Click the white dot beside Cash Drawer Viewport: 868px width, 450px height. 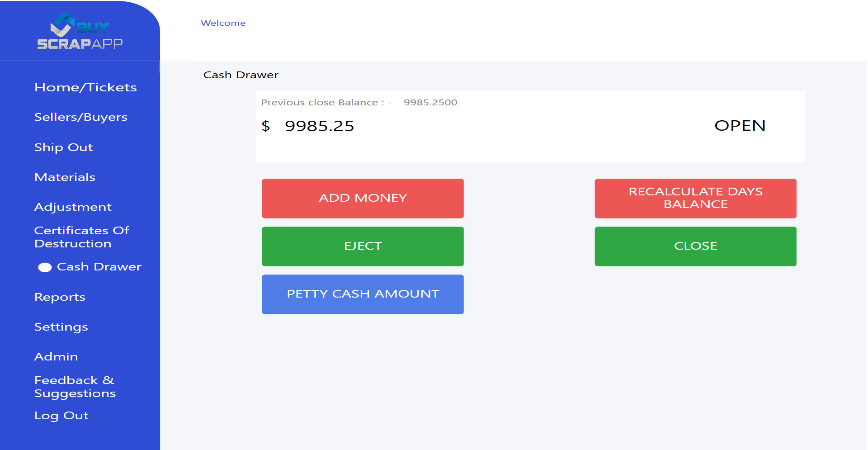(x=45, y=267)
